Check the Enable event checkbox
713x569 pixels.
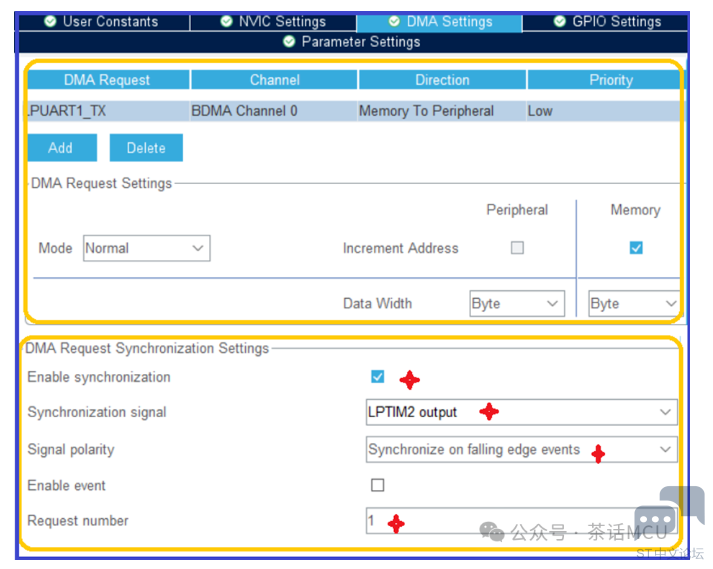tap(377, 486)
